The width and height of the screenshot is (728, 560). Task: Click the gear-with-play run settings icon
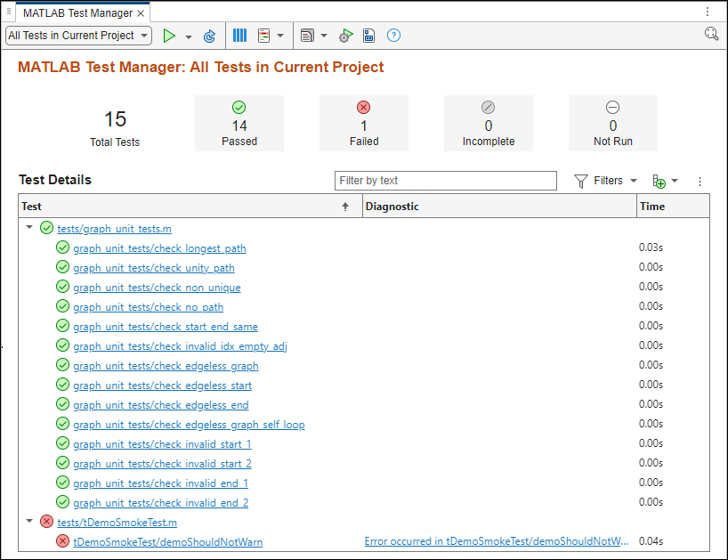coord(345,36)
